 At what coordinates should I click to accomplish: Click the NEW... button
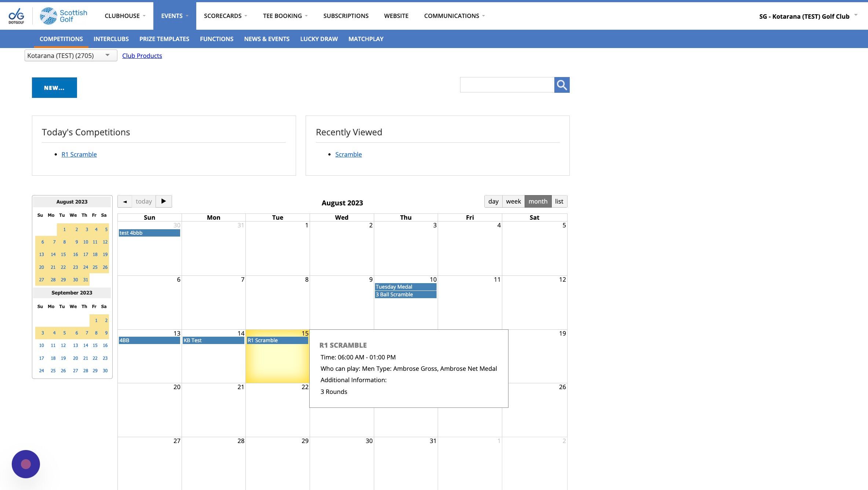pos(54,88)
